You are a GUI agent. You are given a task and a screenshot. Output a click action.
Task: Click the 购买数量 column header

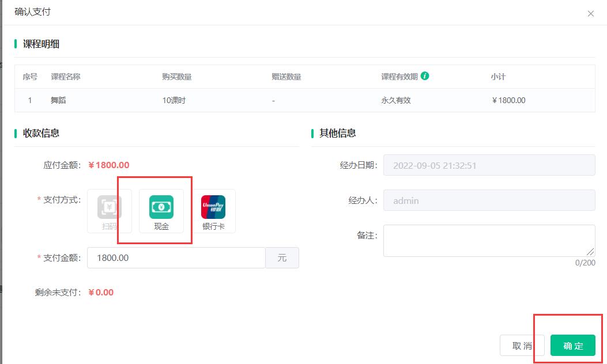(x=177, y=77)
